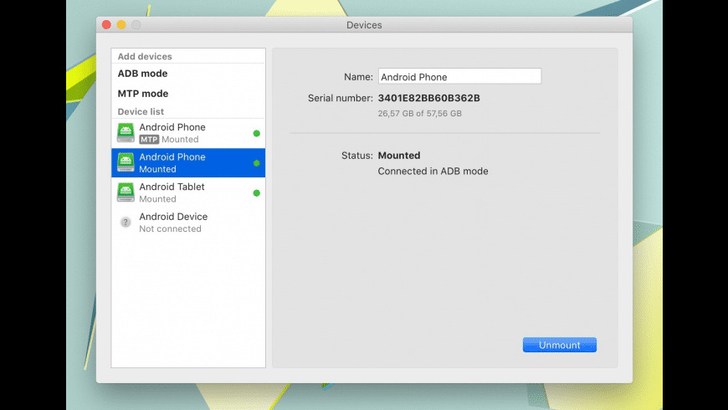This screenshot has height=410, width=728.
Task: Click green status dot of Android Tablet
Action: pyautogui.click(x=256, y=193)
